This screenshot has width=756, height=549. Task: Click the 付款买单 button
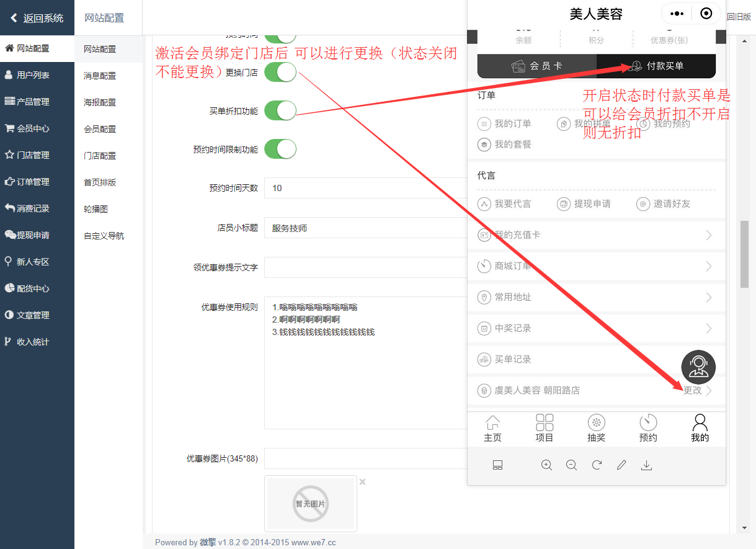[656, 66]
